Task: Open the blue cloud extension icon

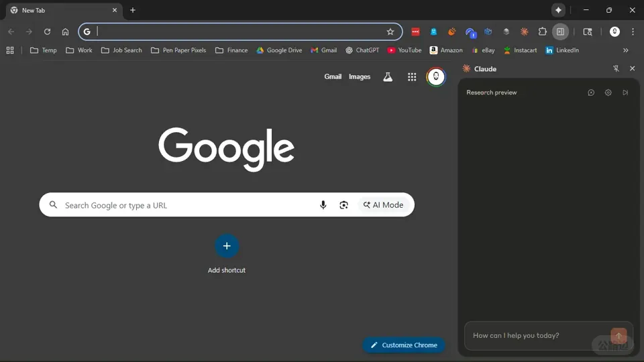Action: tap(470, 32)
